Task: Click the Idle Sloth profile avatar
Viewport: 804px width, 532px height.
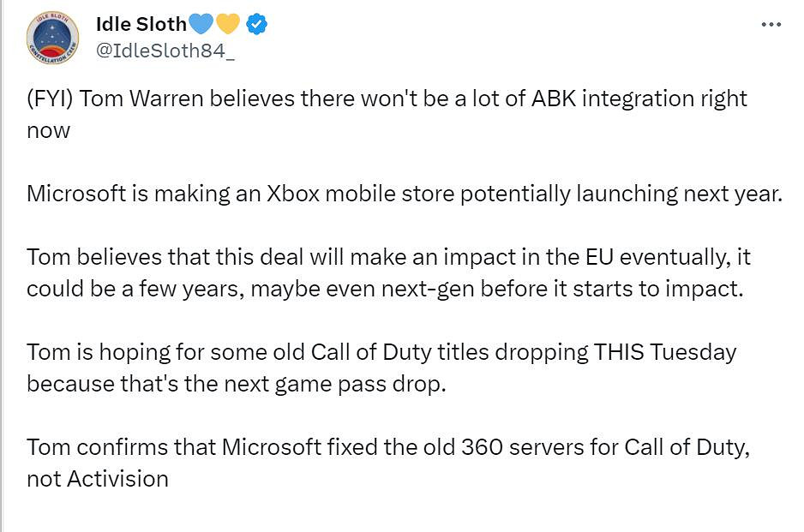Action: pyautogui.click(x=53, y=41)
